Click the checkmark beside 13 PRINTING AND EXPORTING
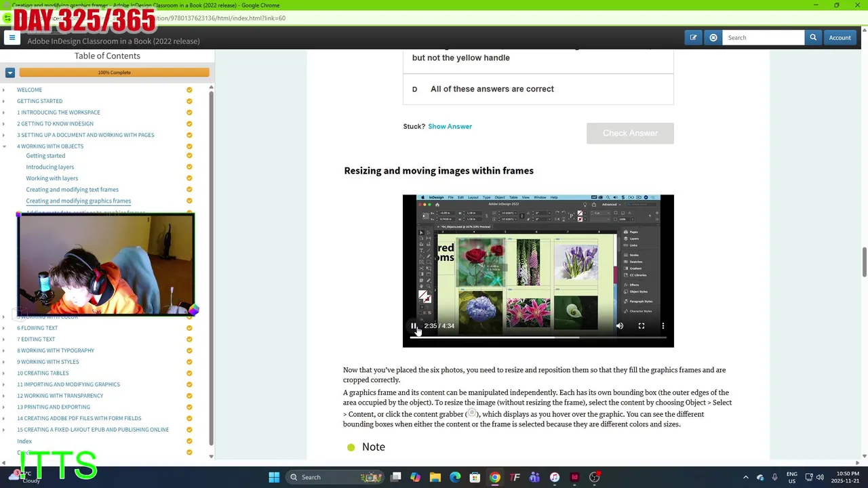This screenshot has height=488, width=868. click(189, 407)
